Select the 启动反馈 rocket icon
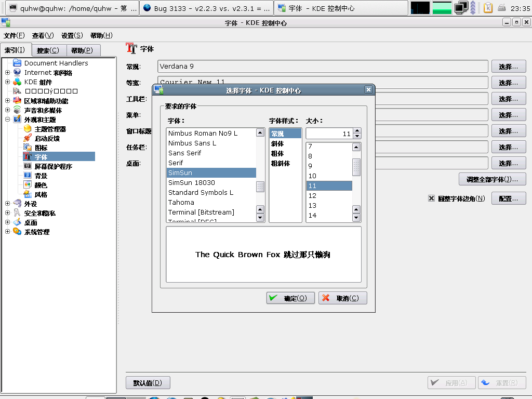This screenshot has width=532, height=399. coord(28,138)
